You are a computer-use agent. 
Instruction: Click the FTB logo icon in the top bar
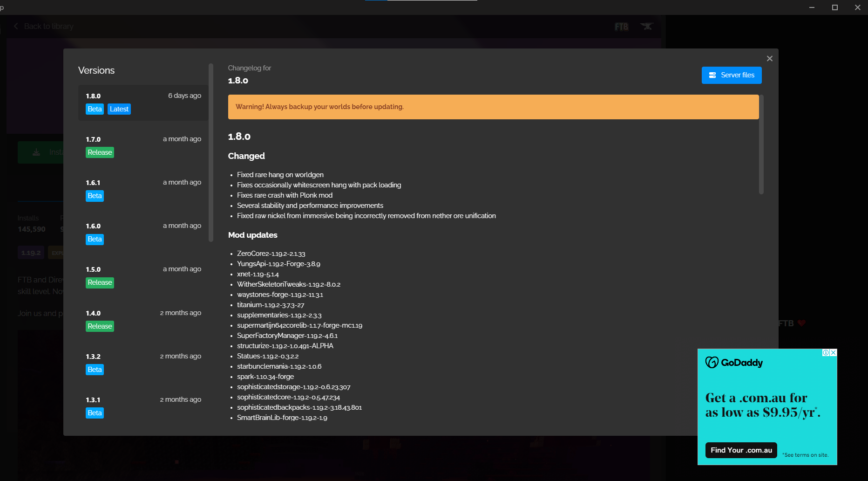click(x=621, y=27)
